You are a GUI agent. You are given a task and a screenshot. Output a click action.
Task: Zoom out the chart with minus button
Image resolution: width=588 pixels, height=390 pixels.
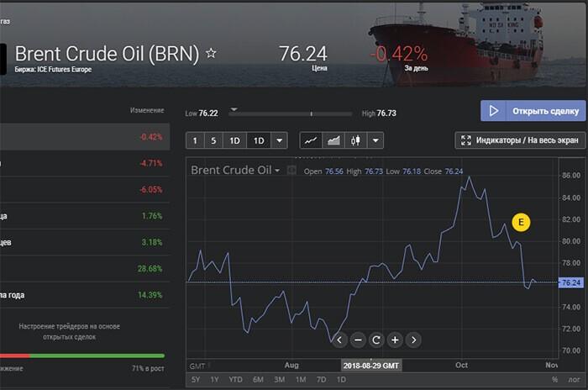358,340
